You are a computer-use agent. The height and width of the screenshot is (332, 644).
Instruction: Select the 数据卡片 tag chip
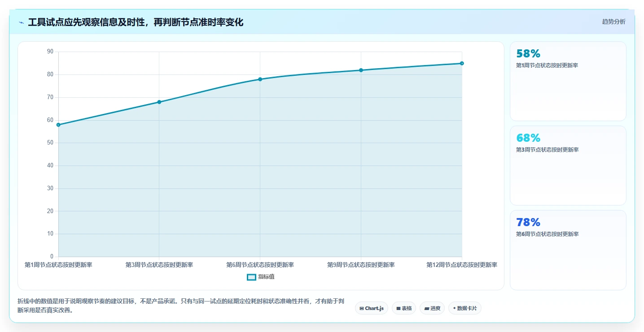(465, 308)
